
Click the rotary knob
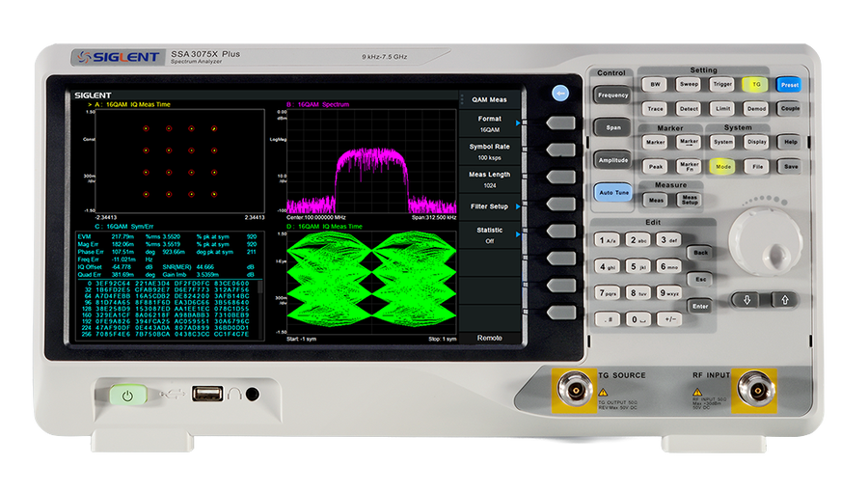766,242
